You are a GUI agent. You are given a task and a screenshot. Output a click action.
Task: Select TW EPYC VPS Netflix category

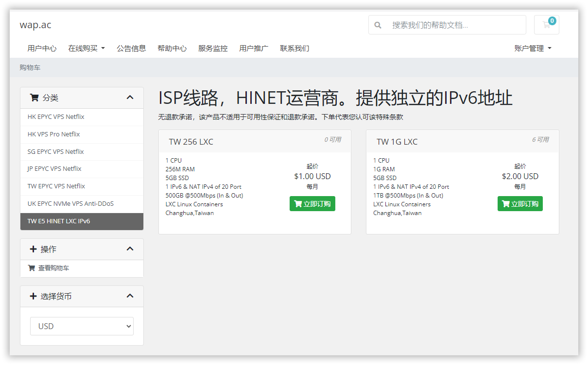click(x=82, y=186)
